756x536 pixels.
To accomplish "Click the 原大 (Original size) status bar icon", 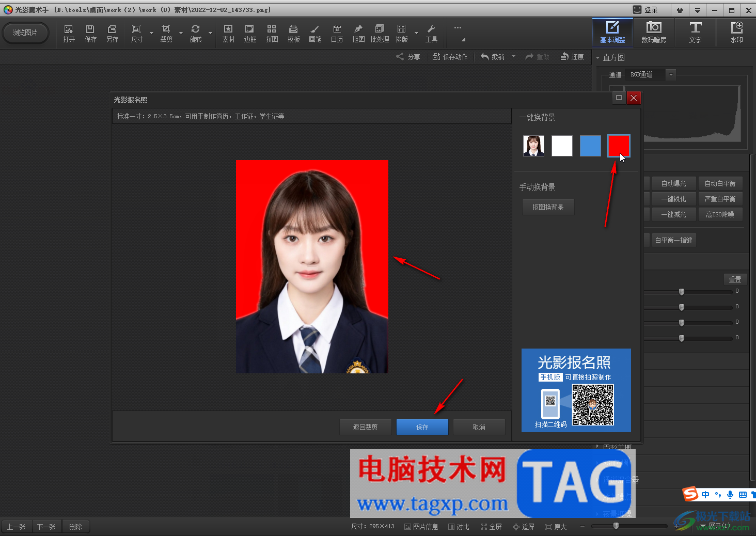I will tap(556, 527).
